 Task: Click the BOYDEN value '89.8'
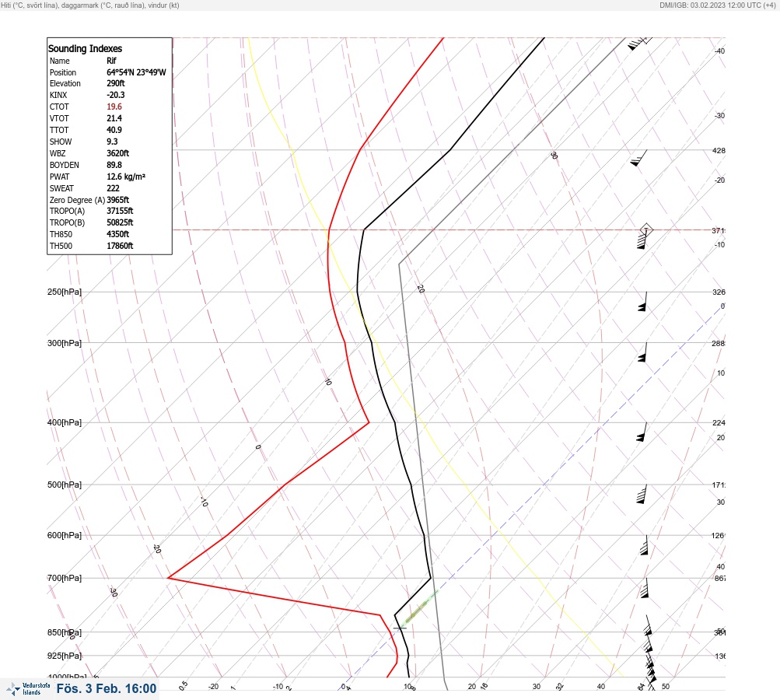coord(114,165)
